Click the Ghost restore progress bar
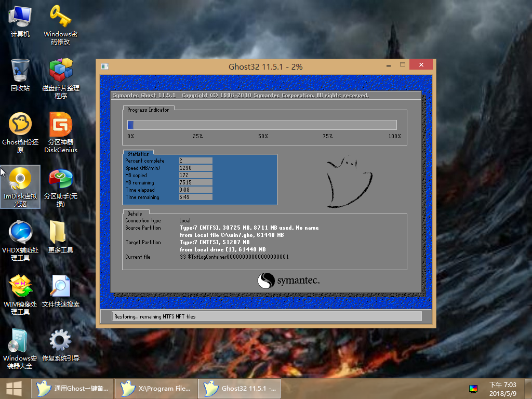 pyautogui.click(x=262, y=125)
